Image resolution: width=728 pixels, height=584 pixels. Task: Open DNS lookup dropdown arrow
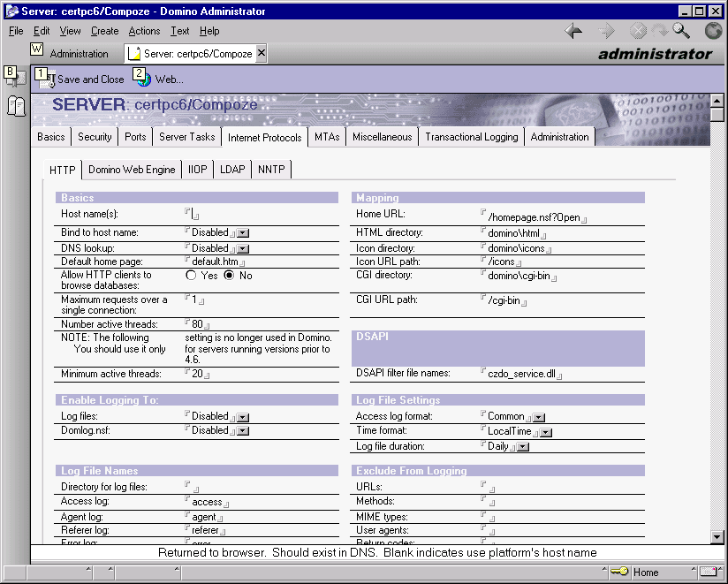point(243,249)
